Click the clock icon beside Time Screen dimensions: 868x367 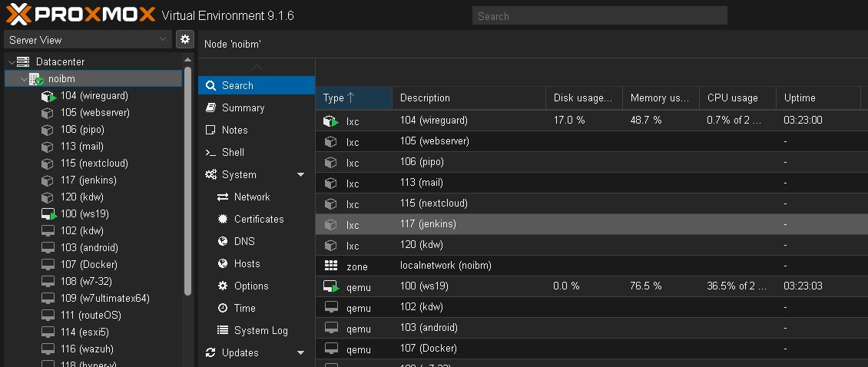point(223,308)
